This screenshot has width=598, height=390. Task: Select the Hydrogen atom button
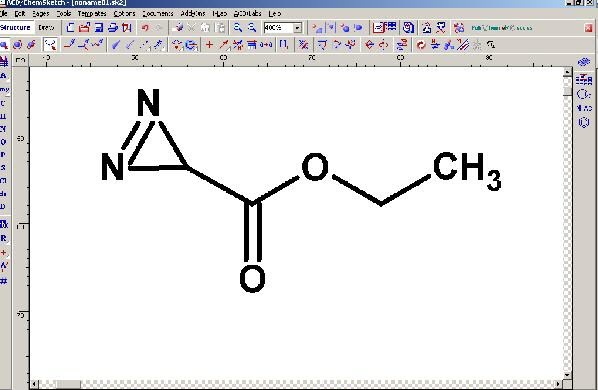(x=3, y=116)
